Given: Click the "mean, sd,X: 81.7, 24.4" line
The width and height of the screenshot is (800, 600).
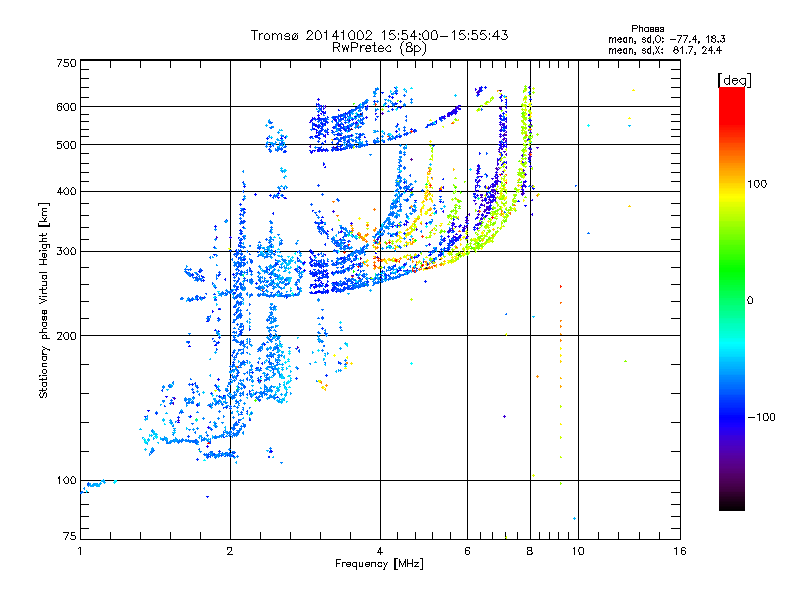Looking at the screenshot, I should 665,50.
